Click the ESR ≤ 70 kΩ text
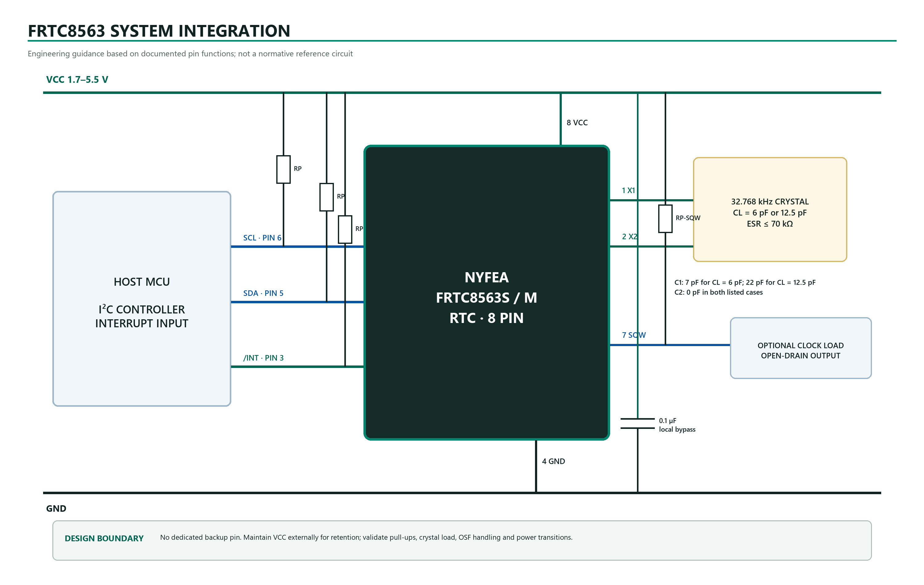Viewport: 924px width, 585px height. (x=770, y=224)
